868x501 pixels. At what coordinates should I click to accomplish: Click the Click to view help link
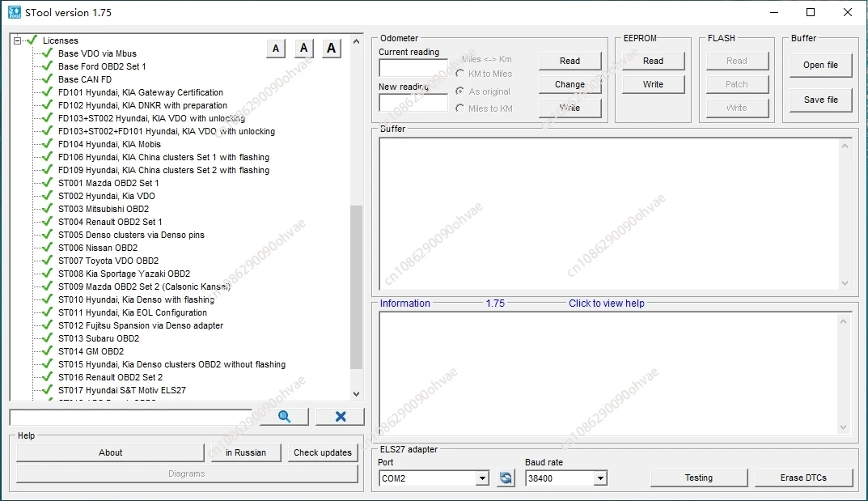tap(606, 304)
